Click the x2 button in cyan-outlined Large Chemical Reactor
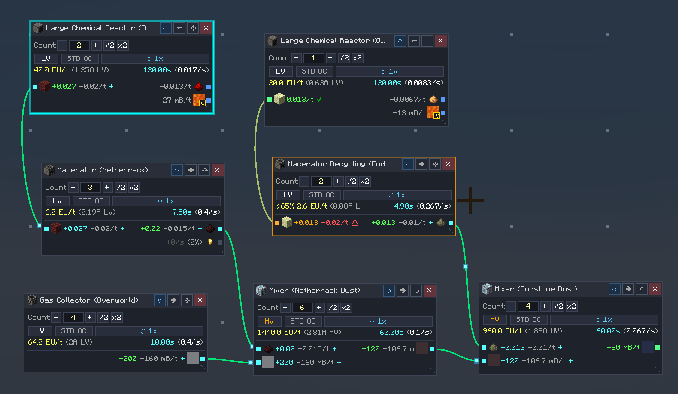This screenshot has height=394, width=678. pos(122,45)
